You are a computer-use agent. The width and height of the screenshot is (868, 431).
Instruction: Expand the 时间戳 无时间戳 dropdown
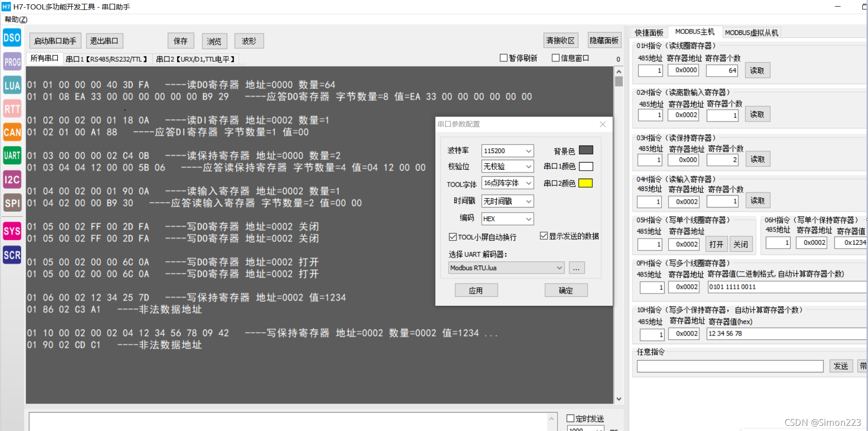coord(508,201)
